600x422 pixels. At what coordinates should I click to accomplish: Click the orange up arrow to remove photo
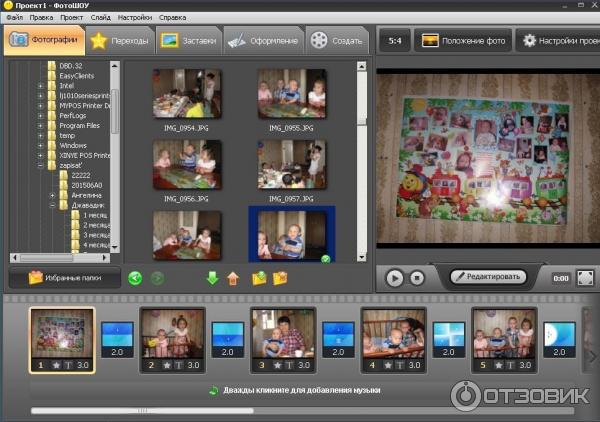click(233, 278)
